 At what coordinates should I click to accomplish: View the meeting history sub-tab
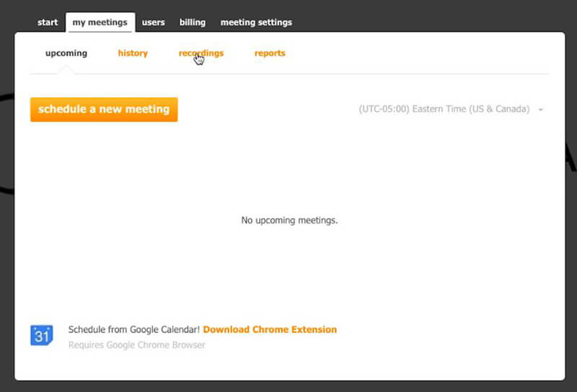133,53
